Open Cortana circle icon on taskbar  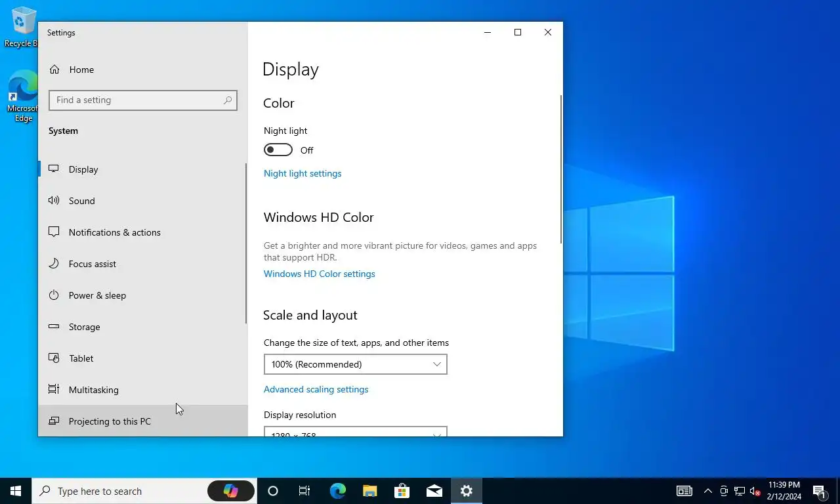273,491
